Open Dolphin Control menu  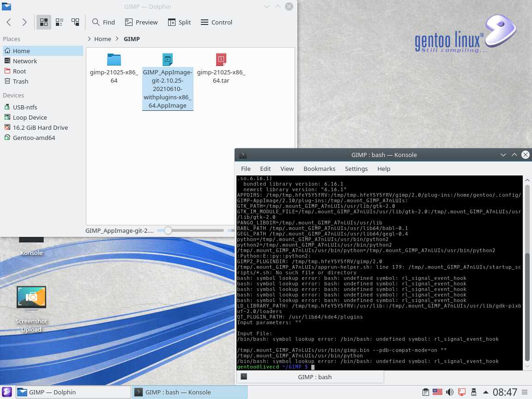coord(217,22)
